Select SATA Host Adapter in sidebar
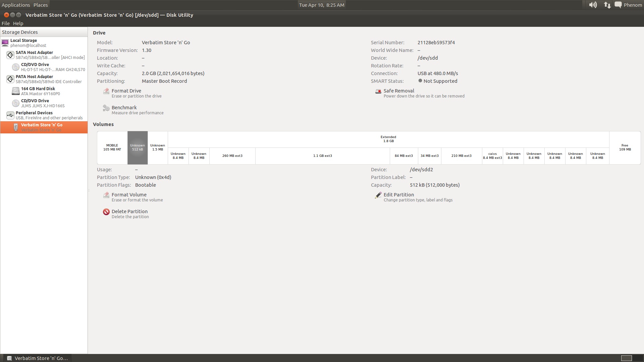The image size is (644, 362). tap(34, 53)
